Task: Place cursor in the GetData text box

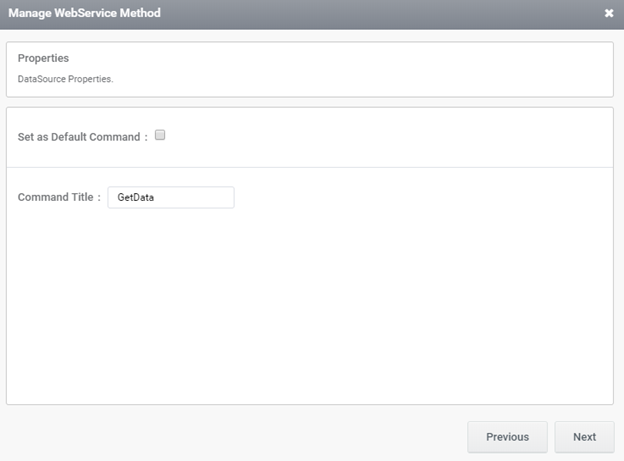Action: tap(170, 197)
